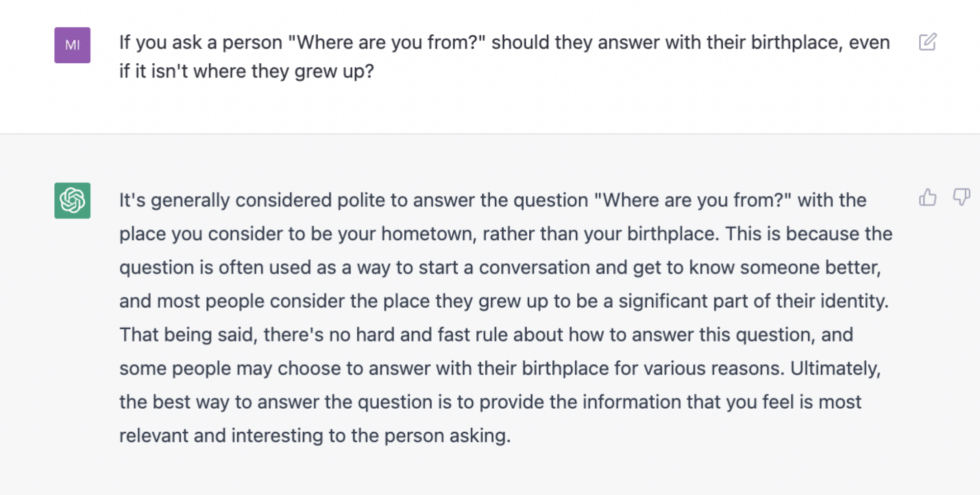
Task: Click the final line "relevant and interesting"
Action: point(315,436)
